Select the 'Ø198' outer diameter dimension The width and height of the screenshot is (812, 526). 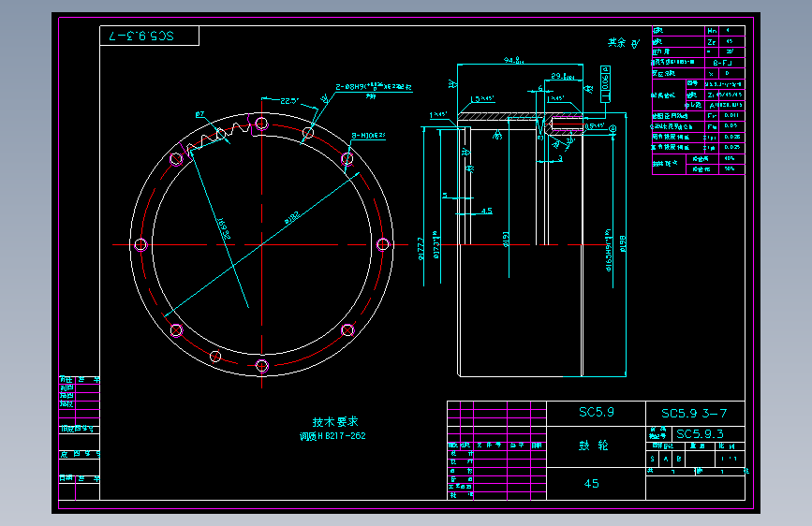623,244
